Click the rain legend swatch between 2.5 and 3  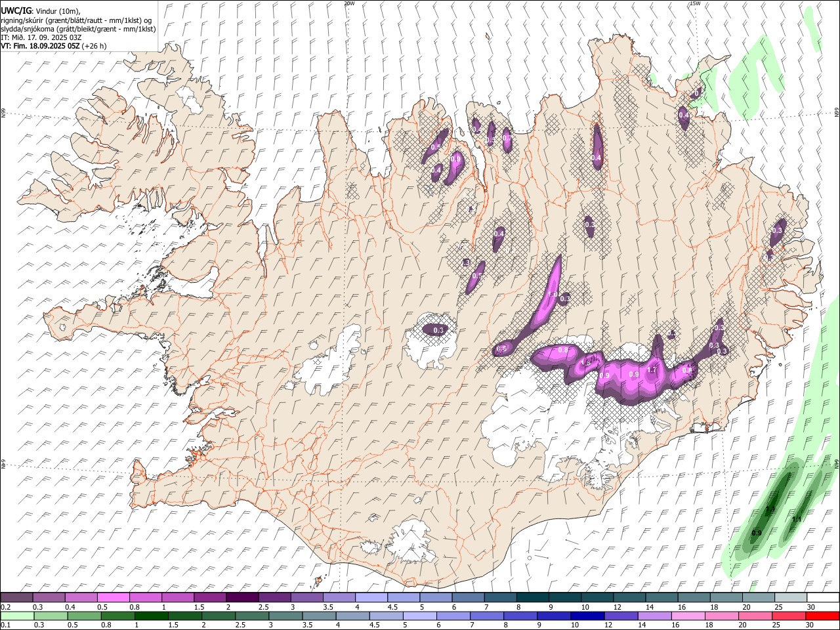point(252,616)
